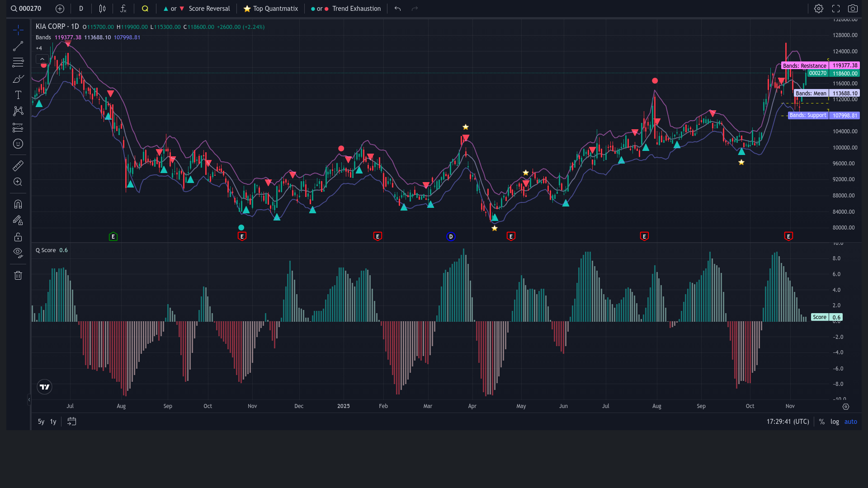The width and height of the screenshot is (868, 488).
Task: Select the Brush drawing tool
Action: pyautogui.click(x=18, y=79)
